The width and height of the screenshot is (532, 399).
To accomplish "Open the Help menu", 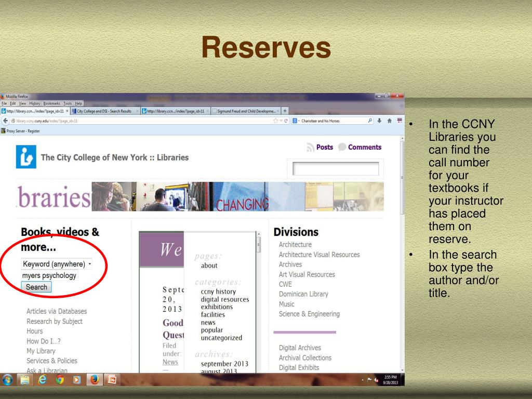I will [x=78, y=103].
